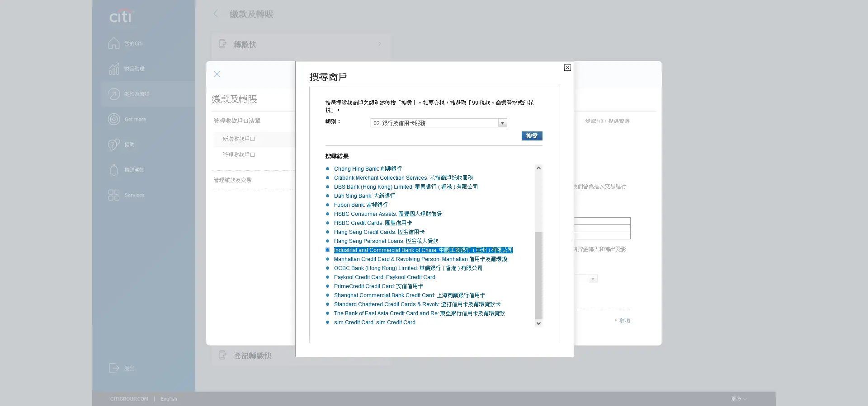Click the 登記轉數快 document icon
868x406 pixels.
pyautogui.click(x=222, y=355)
